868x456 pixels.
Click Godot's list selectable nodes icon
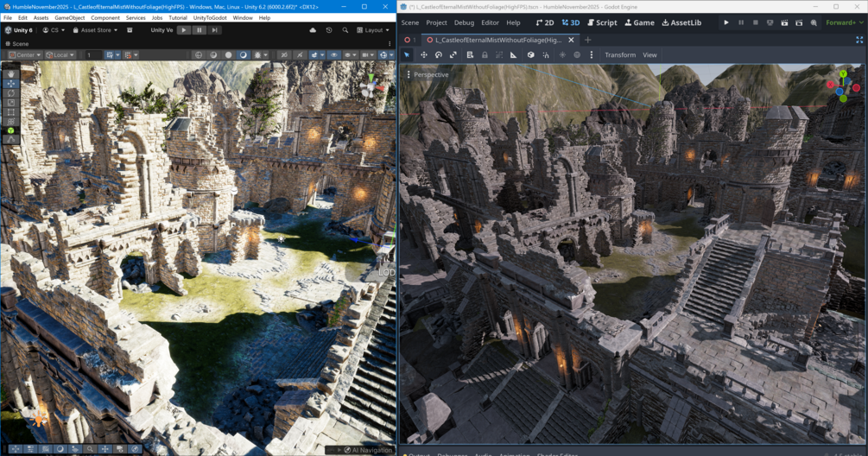(x=470, y=54)
